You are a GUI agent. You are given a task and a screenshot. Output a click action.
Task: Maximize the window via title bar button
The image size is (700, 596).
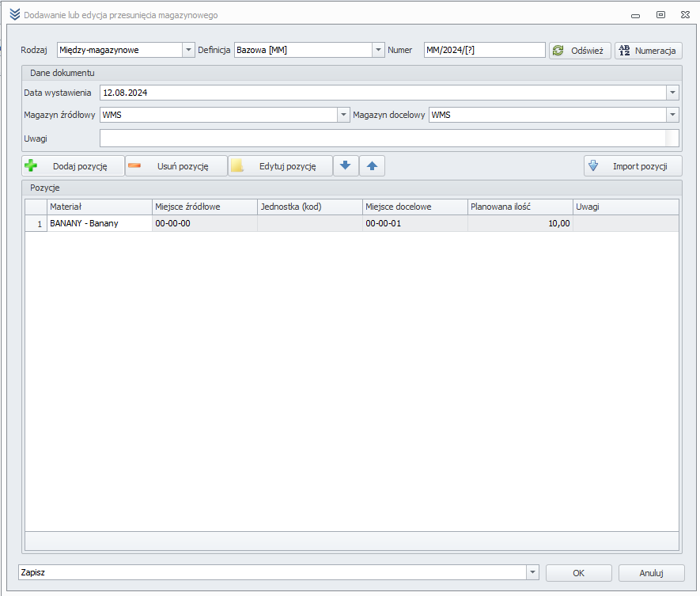[660, 15]
